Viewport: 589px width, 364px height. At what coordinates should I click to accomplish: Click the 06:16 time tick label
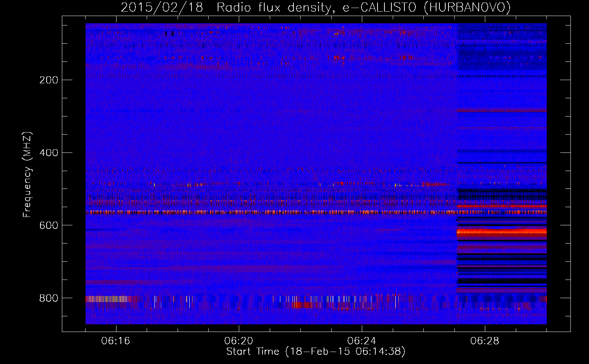(116, 341)
